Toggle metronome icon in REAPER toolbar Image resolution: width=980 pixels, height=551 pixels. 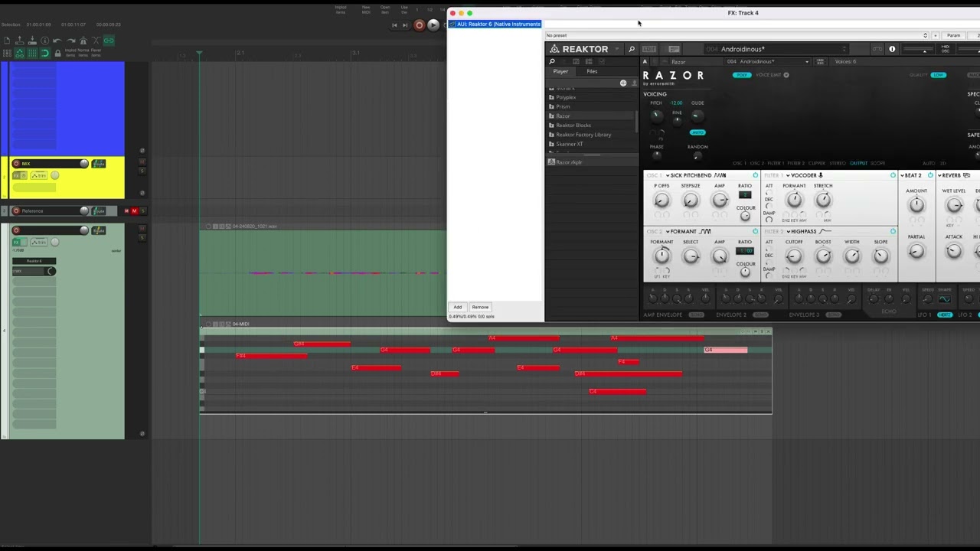(83, 41)
